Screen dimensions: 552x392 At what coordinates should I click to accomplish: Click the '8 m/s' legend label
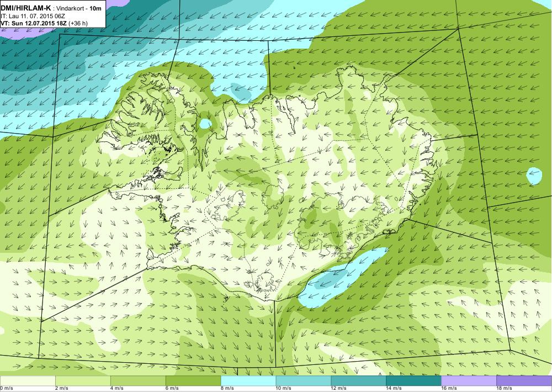227,389
